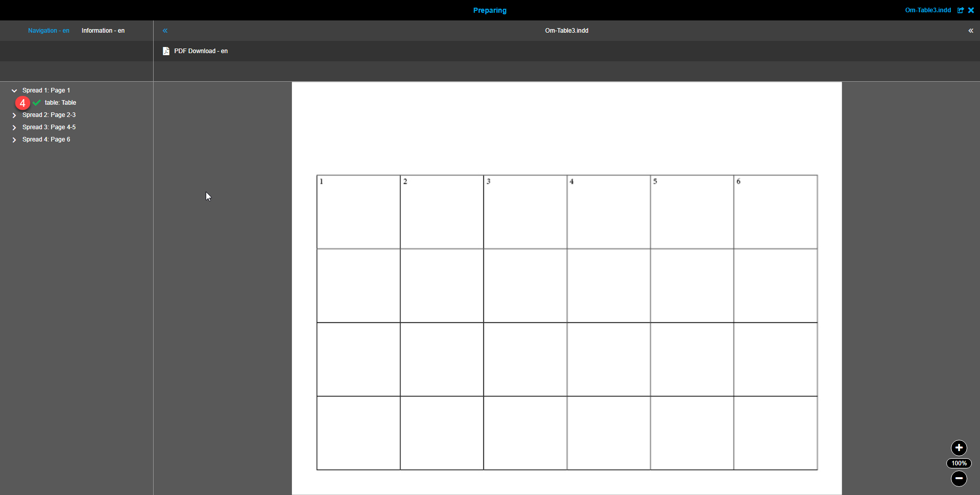Open the Om-Table3.indd file link
Screen dimensions: 980x495
[x=927, y=10]
